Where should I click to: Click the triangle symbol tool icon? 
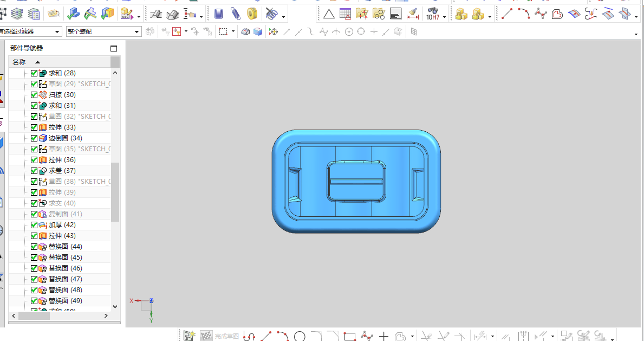329,15
